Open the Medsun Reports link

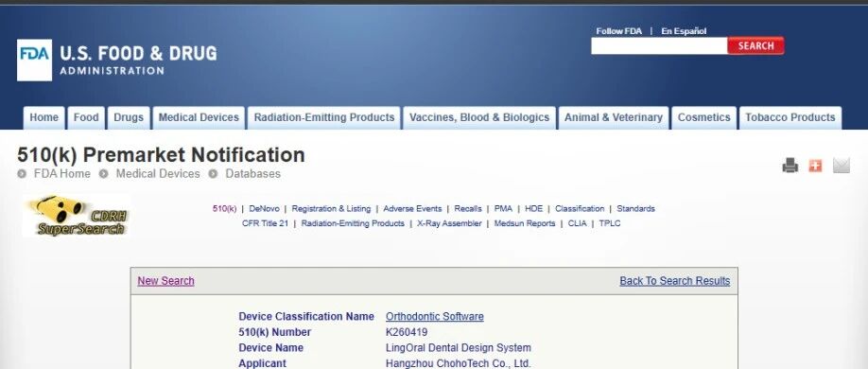click(524, 224)
